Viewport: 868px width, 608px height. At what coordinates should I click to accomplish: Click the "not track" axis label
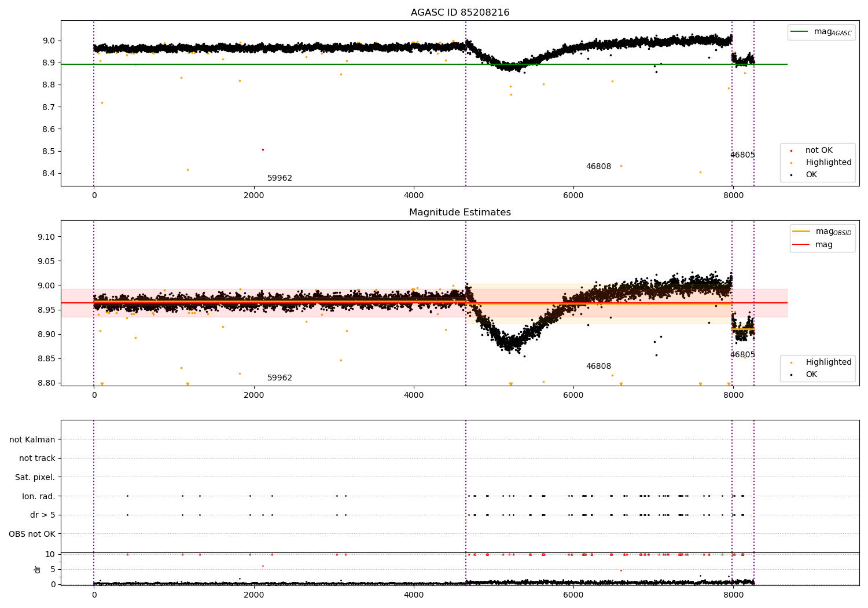click(x=37, y=458)
